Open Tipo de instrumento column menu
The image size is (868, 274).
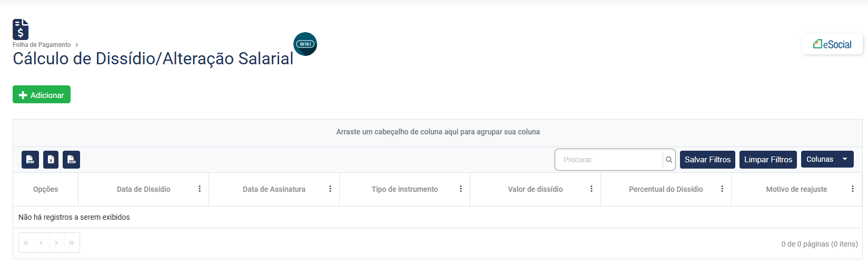coord(461,189)
